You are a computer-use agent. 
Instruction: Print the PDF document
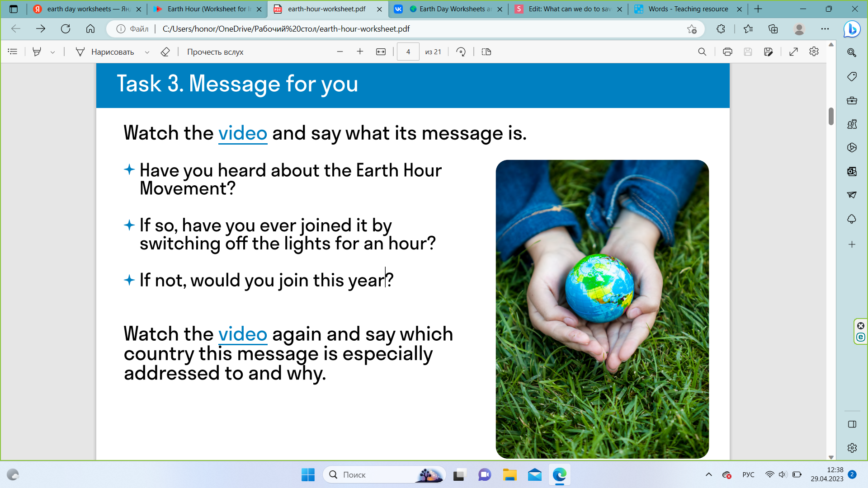coord(727,52)
